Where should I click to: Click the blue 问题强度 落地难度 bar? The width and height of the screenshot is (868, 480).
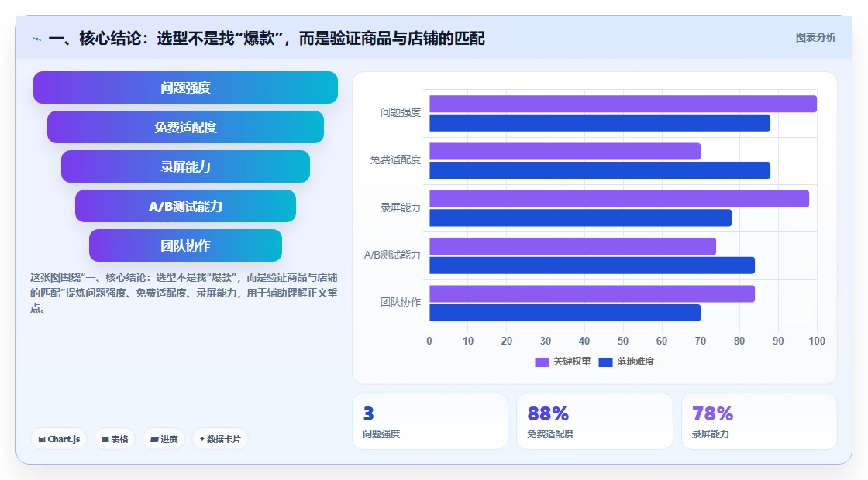click(600, 123)
